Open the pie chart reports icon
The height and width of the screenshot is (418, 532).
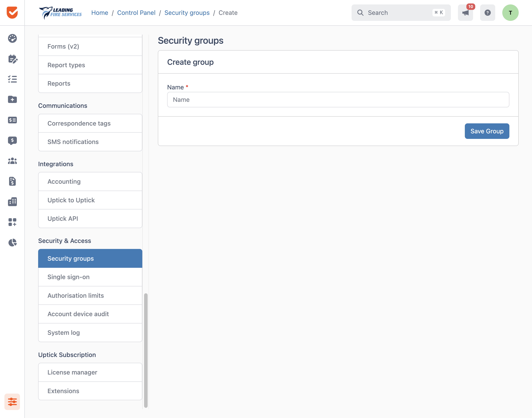tap(12, 243)
